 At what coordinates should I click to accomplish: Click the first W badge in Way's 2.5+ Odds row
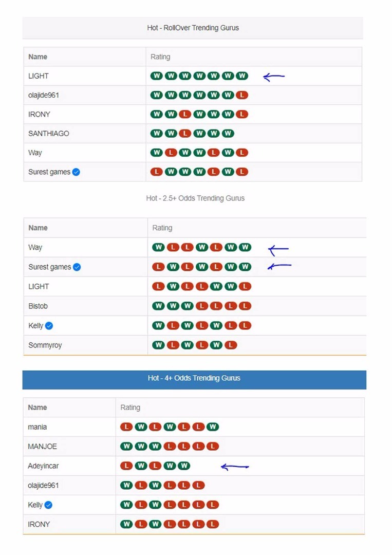pyautogui.click(x=159, y=247)
